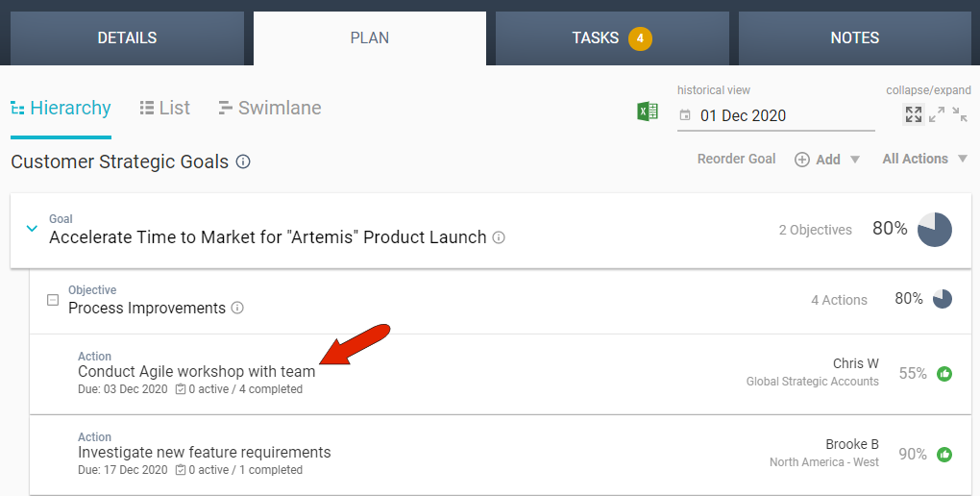Collapse the Artemis goal using its chevron

tap(32, 229)
